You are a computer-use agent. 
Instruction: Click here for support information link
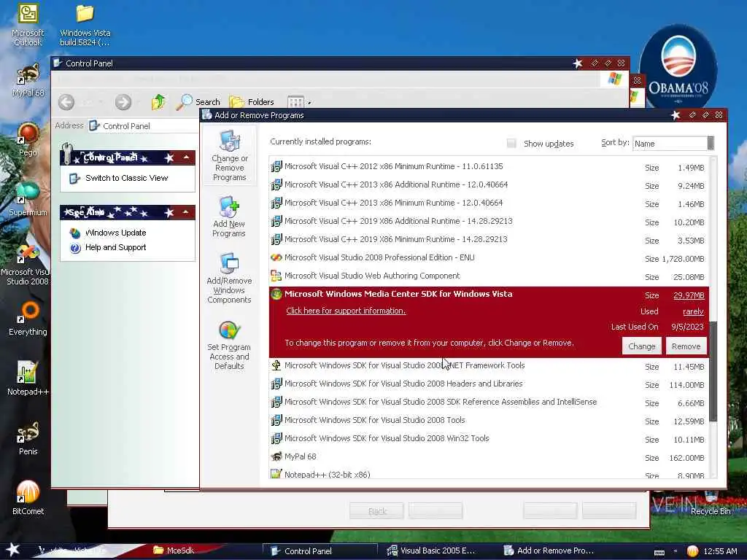click(x=346, y=311)
